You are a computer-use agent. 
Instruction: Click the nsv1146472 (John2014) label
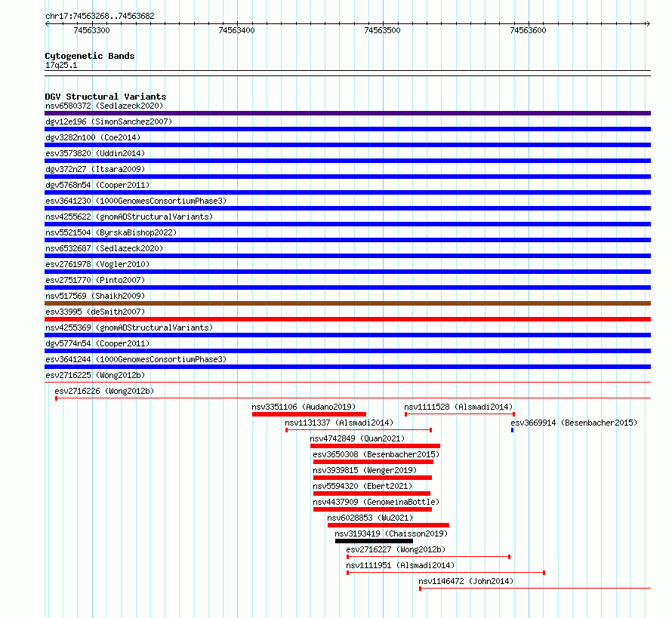(x=466, y=581)
